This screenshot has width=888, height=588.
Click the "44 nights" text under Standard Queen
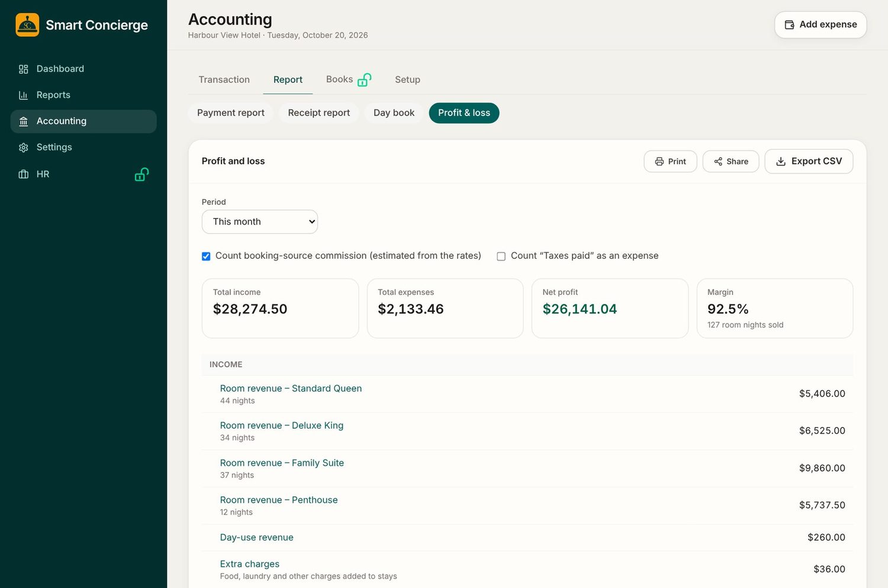pos(237,401)
